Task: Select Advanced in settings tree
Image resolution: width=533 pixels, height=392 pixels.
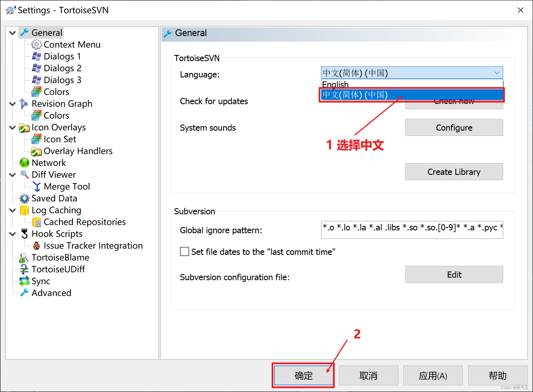Action: pos(52,293)
